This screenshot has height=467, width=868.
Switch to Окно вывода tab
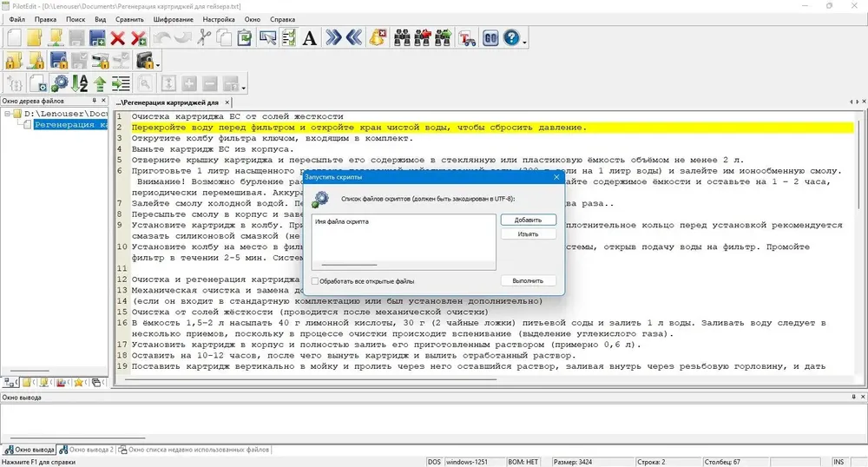coord(30,450)
